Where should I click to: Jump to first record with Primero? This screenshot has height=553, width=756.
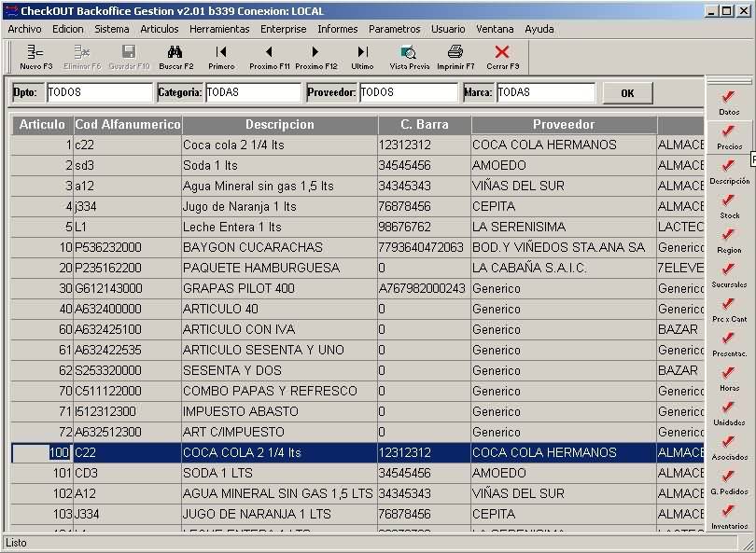[x=221, y=57]
